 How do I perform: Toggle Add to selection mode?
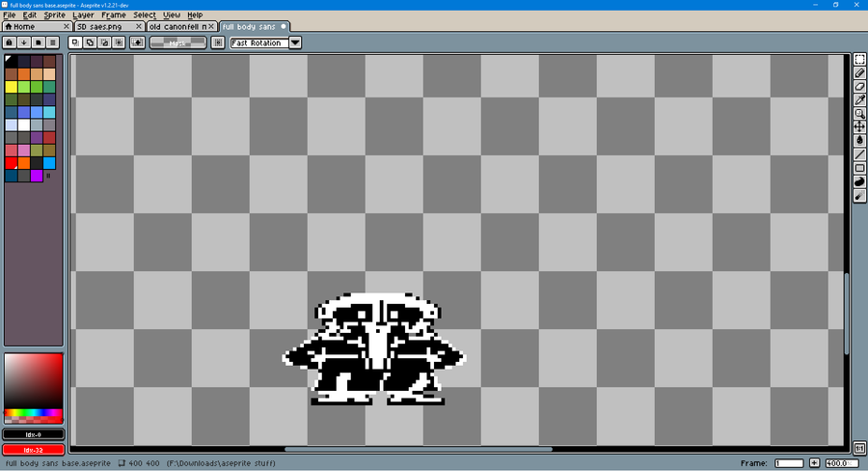coord(90,42)
